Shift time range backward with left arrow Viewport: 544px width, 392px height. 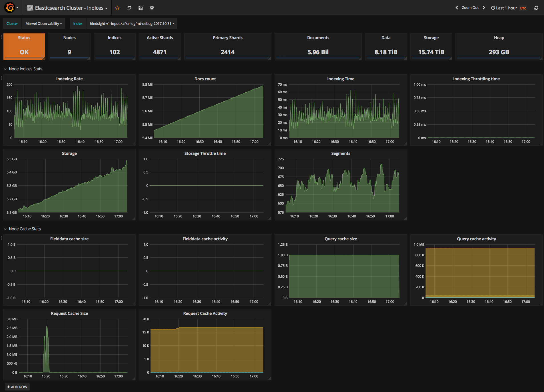pyautogui.click(x=457, y=8)
